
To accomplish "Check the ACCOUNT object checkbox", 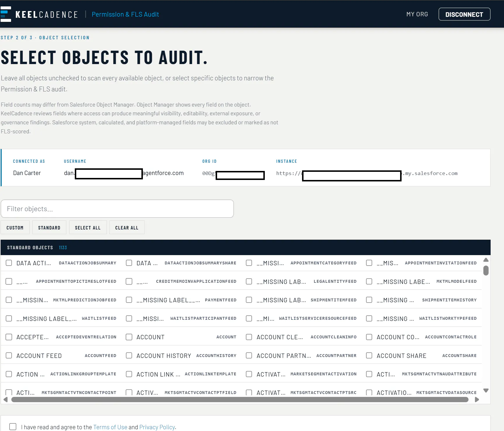I will point(129,337).
